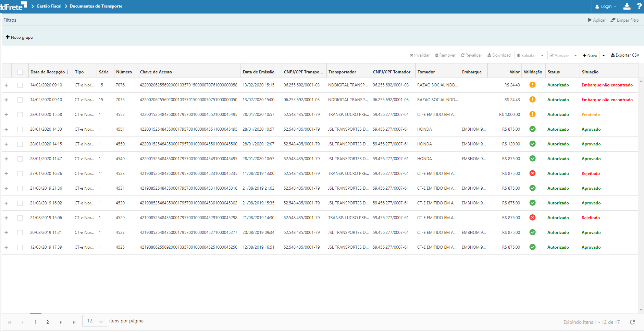Open the Novo button dropdown arrow
Screen dimensions: 644x332
(604, 56)
